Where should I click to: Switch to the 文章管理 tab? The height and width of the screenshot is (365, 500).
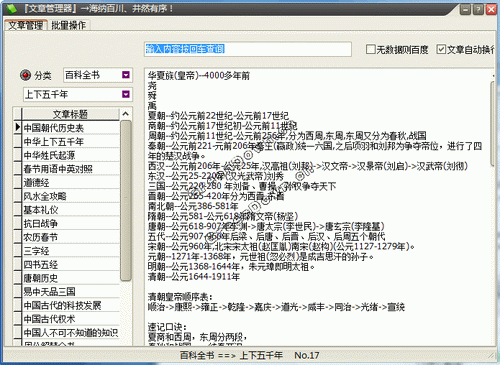point(26,25)
